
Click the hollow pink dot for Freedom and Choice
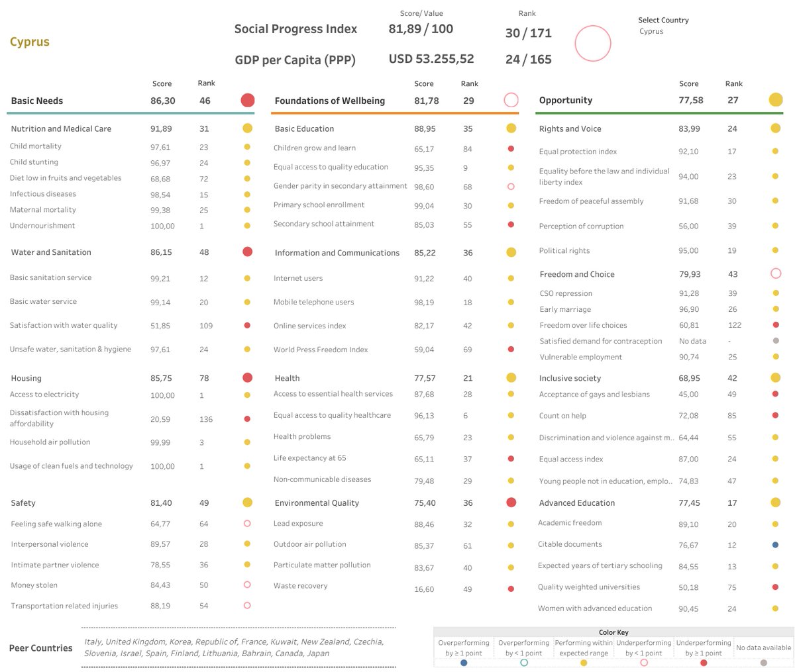[776, 273]
